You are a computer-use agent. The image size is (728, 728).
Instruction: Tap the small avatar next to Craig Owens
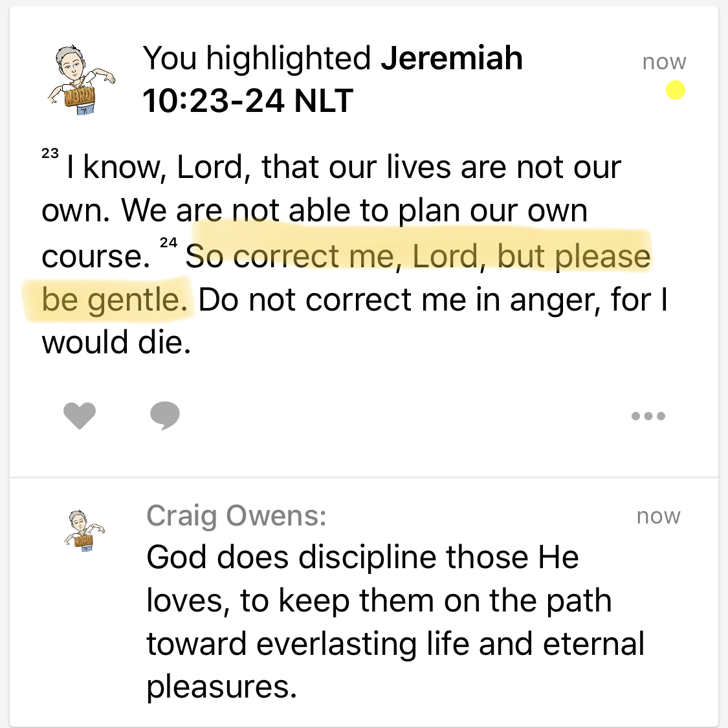tap(84, 531)
